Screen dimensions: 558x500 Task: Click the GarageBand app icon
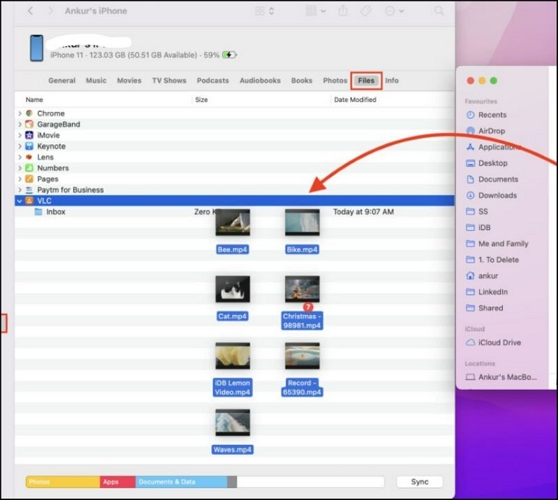click(x=29, y=124)
